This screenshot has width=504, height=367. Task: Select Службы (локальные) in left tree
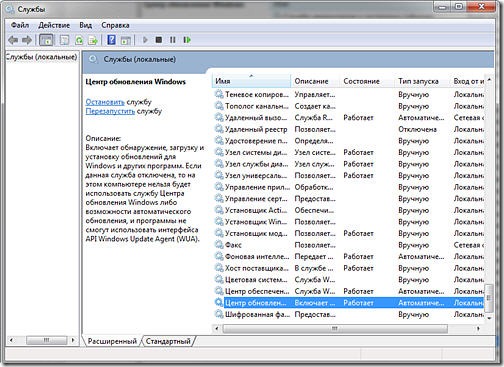point(41,57)
